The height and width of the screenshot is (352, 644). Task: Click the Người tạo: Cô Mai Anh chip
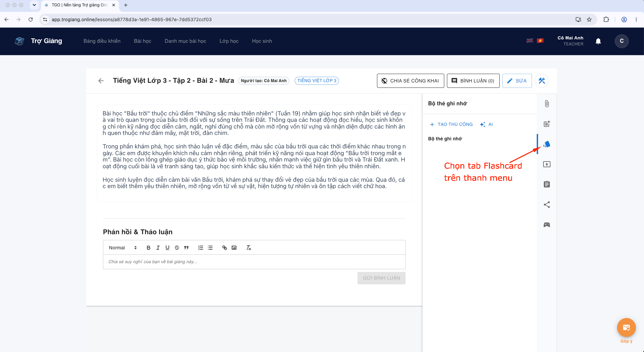tap(264, 81)
